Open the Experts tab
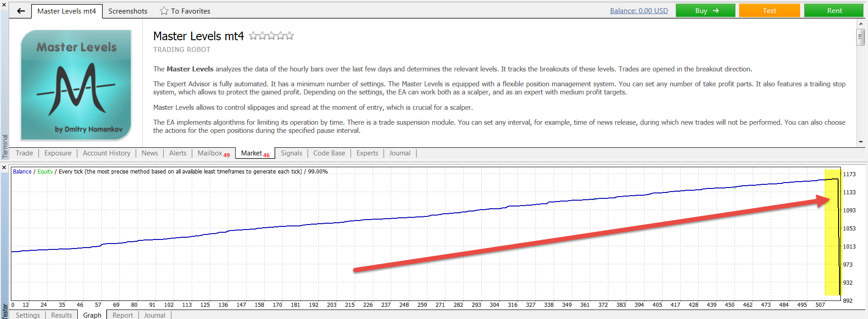The width and height of the screenshot is (868, 319). (367, 153)
